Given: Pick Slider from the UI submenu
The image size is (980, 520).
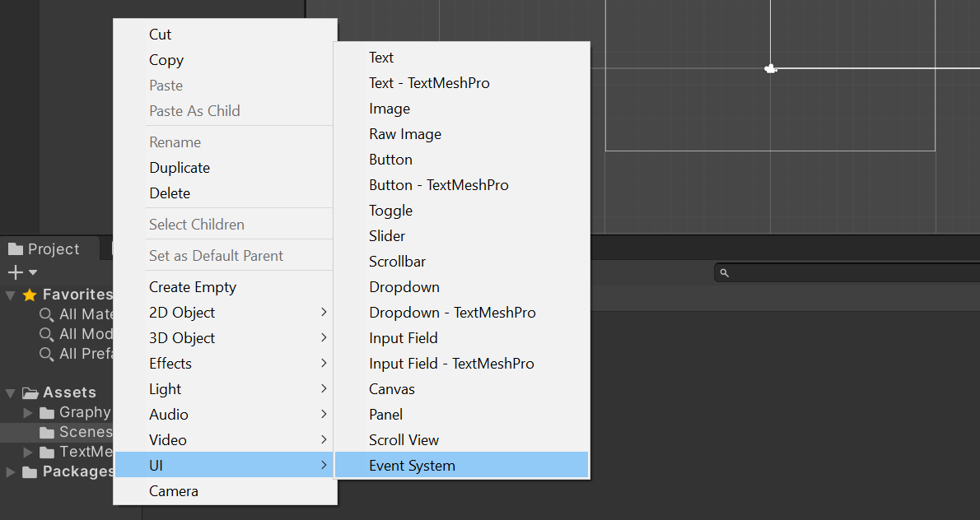Looking at the screenshot, I should [387, 236].
